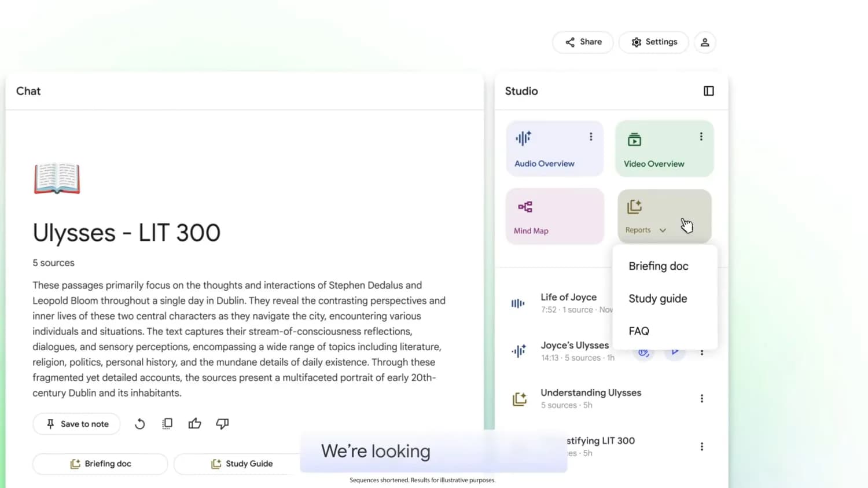This screenshot has height=488, width=868.
Task: Select FAQ from the Reports menu
Action: click(639, 331)
